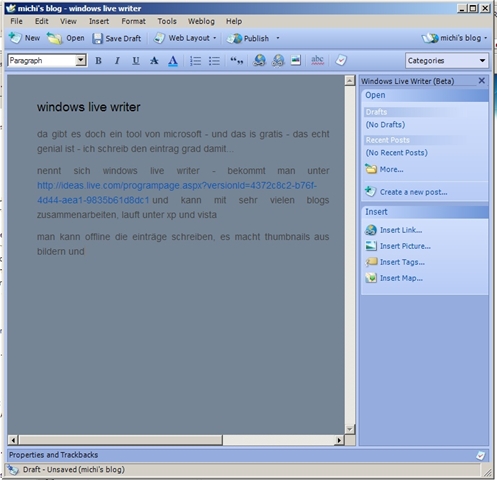Expand Publish dropdown arrow
497x480 pixels.
278,38
